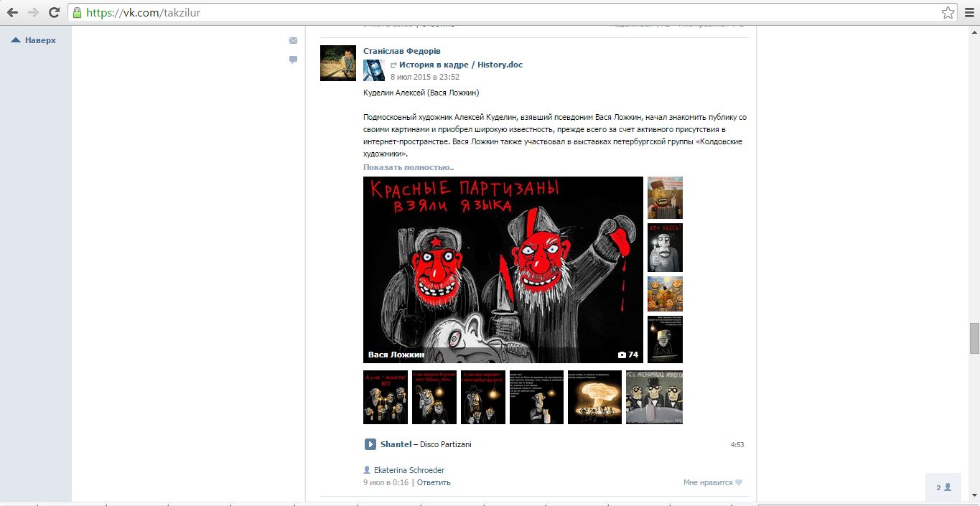980x506 pixels.
Task: Reload the page with the refresh icon
Action: [54, 12]
